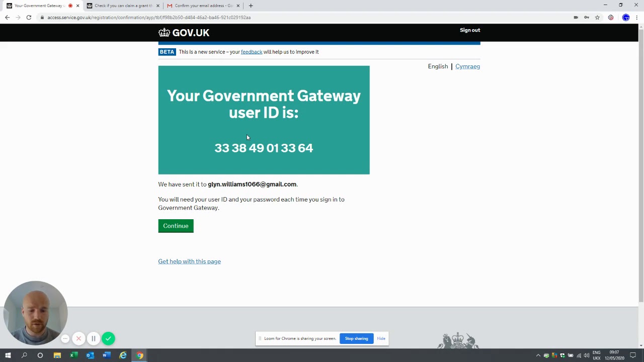Screen dimensions: 644x362
Task: Click the green Continue button
Action: point(176,226)
